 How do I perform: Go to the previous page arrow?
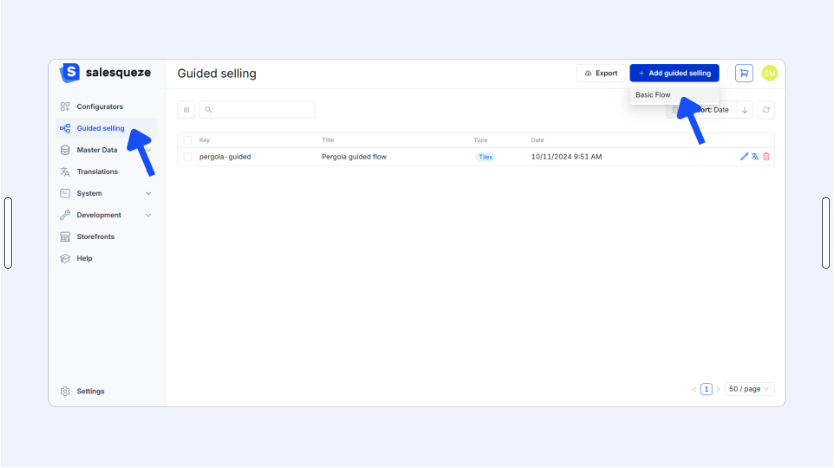tap(694, 389)
